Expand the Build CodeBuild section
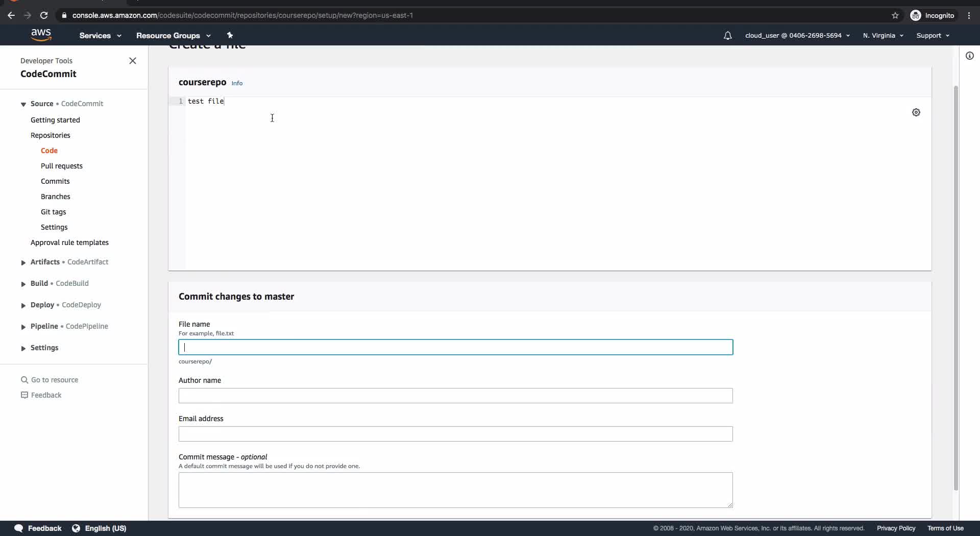980x536 pixels. (x=23, y=284)
